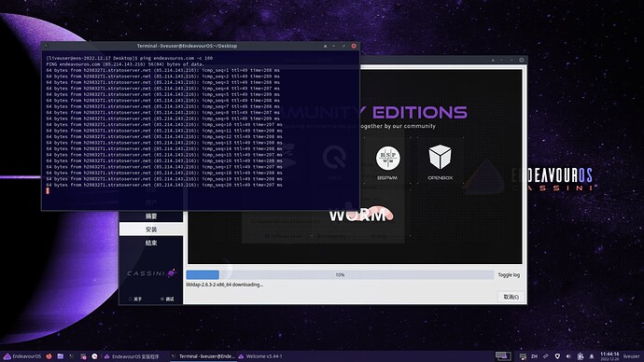Click Toggle log in installer
644x362 pixels.
click(x=509, y=275)
